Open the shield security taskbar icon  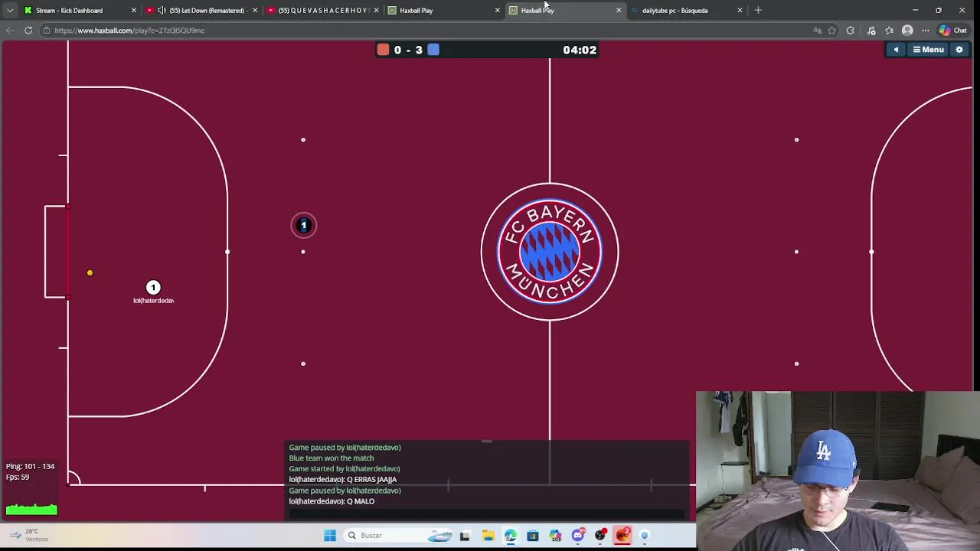645,536
